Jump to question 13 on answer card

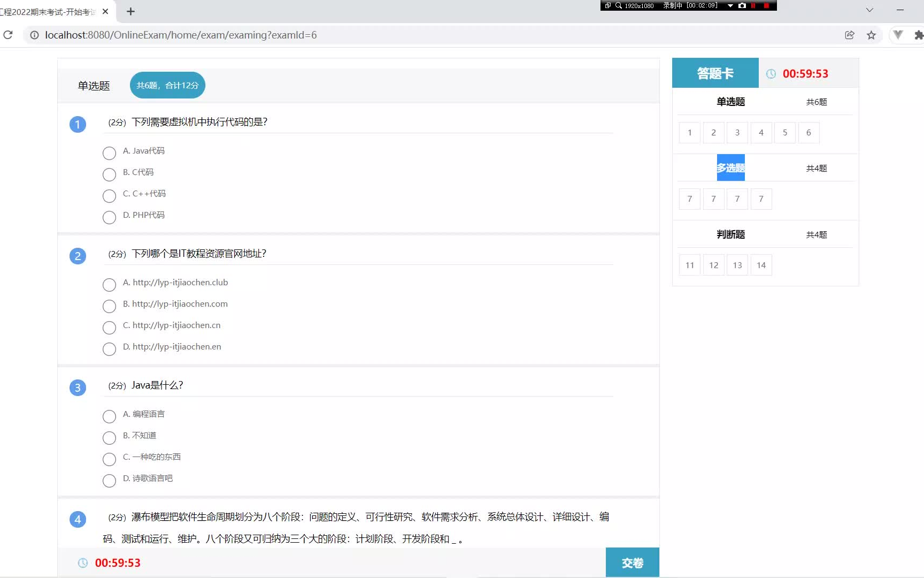click(737, 265)
